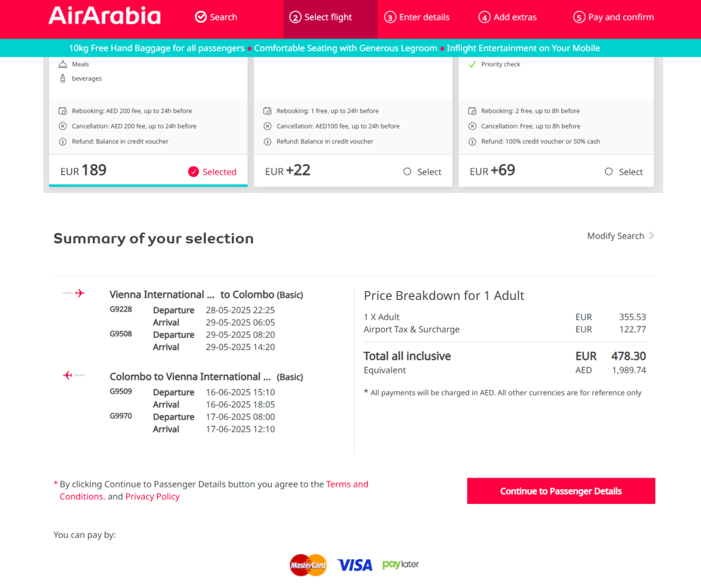Open the Pay and confirm step
Viewport: 701px width, 588px height.
614,17
